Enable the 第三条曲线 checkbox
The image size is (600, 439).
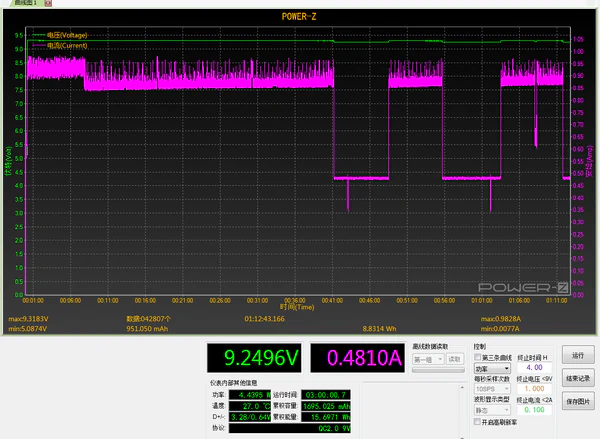477,357
